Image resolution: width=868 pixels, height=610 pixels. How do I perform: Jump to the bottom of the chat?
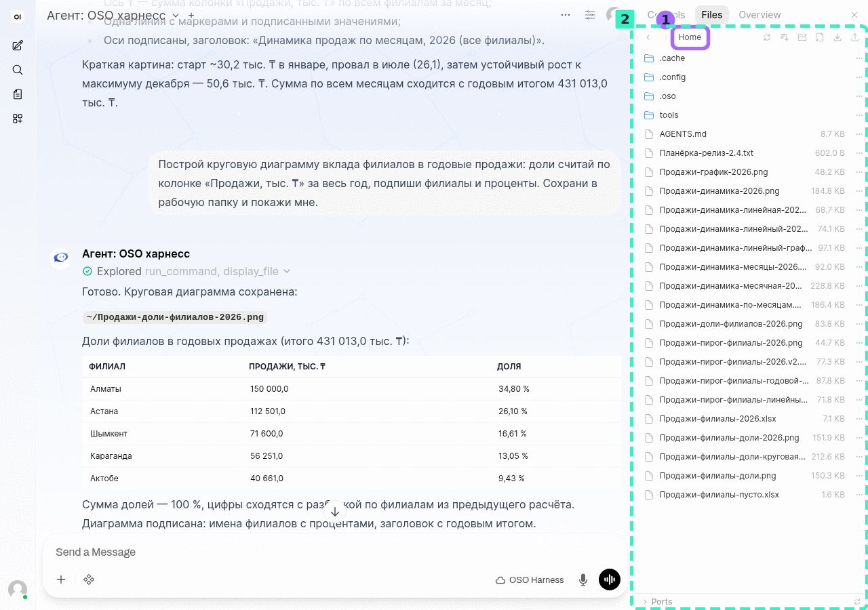335,512
